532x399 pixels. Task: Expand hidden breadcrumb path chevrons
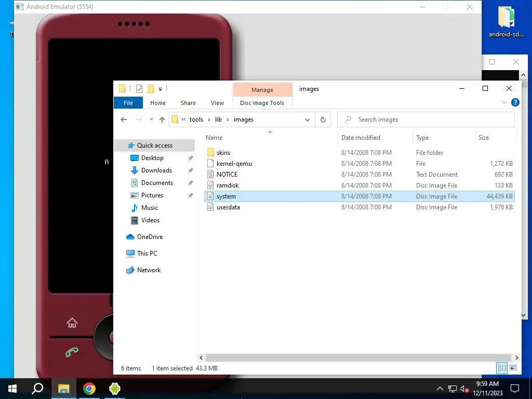183,119
